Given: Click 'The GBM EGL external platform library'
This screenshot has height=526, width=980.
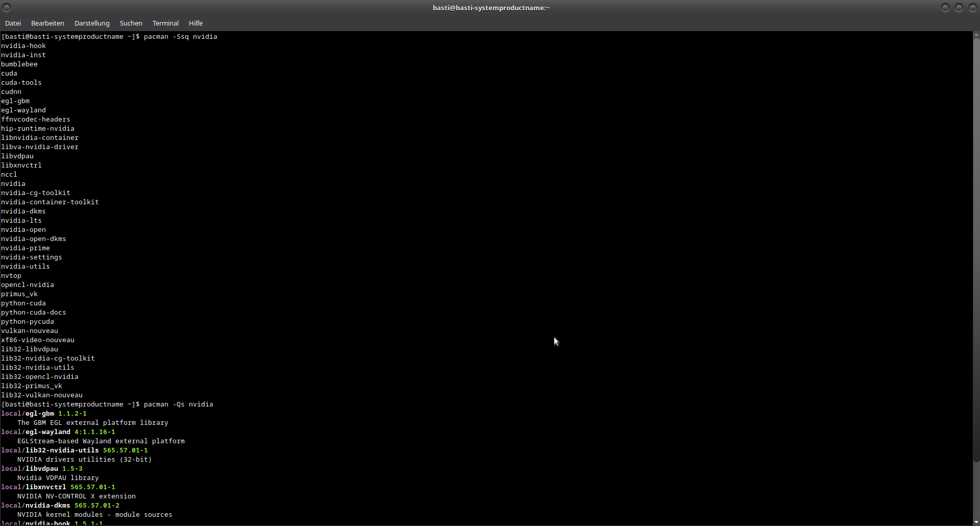Looking at the screenshot, I should (93, 423).
